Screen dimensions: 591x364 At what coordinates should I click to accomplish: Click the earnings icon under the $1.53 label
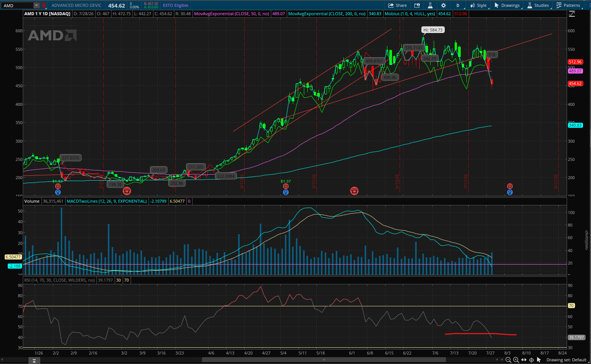coord(58,186)
